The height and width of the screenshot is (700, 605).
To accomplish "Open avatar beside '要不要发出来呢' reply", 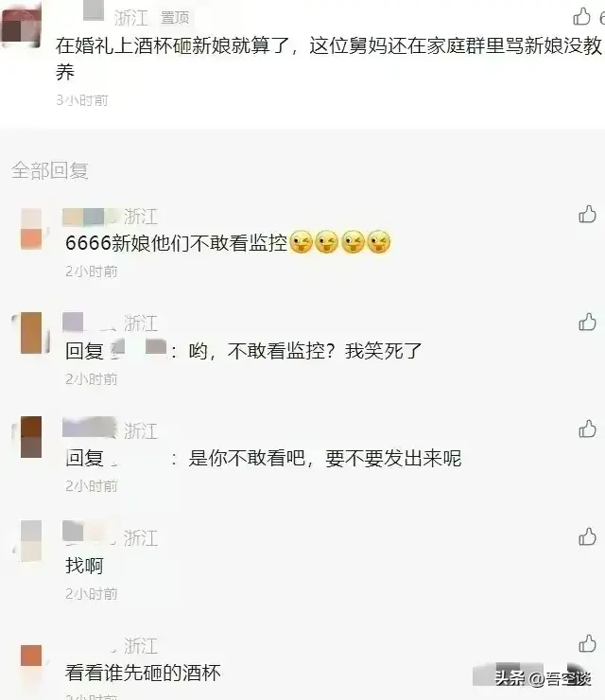I will click(x=31, y=437).
